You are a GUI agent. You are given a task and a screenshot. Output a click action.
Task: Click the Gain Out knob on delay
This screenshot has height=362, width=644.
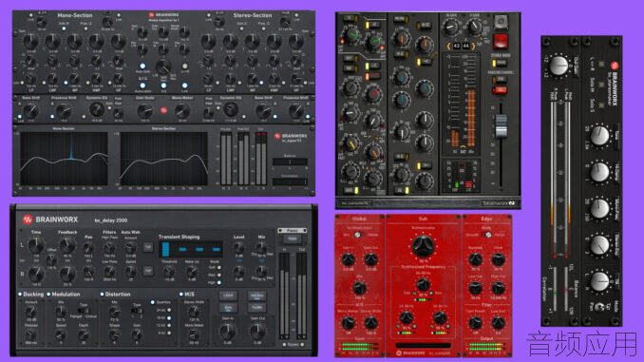(257, 332)
